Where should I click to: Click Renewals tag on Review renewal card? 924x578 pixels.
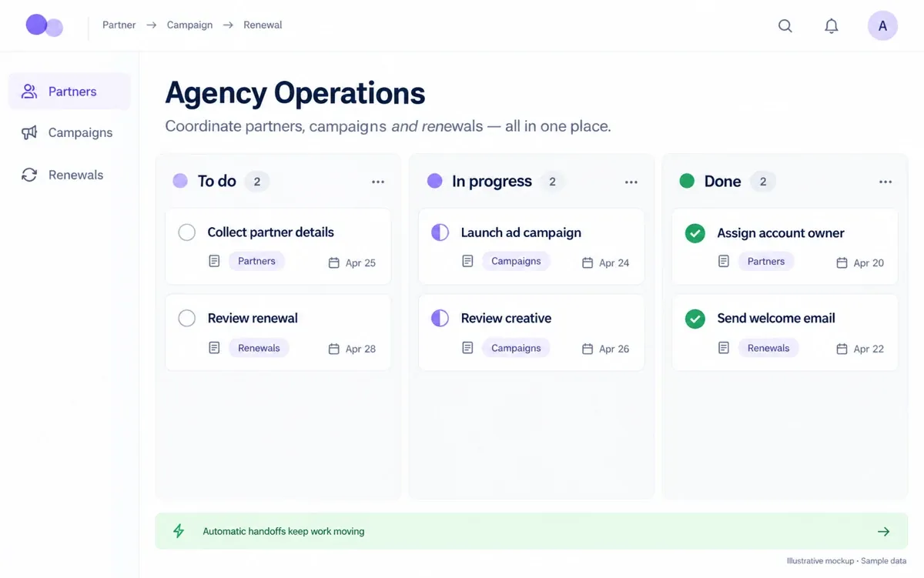click(x=259, y=348)
